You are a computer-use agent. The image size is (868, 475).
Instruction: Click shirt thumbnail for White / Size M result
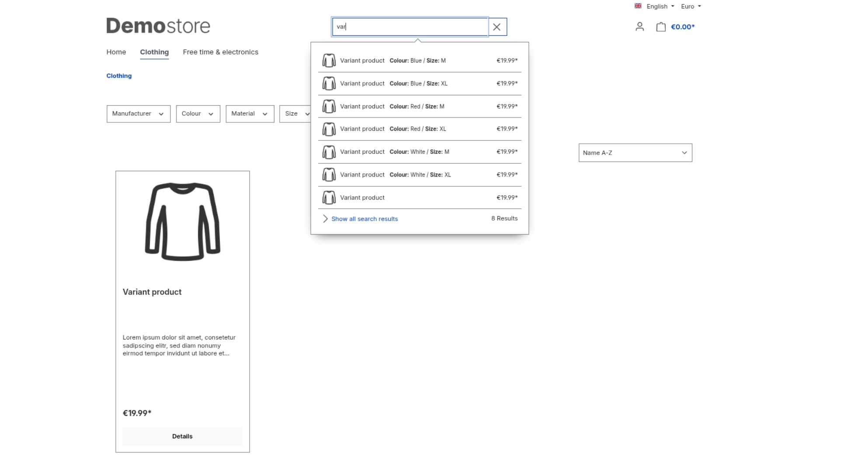click(x=329, y=152)
